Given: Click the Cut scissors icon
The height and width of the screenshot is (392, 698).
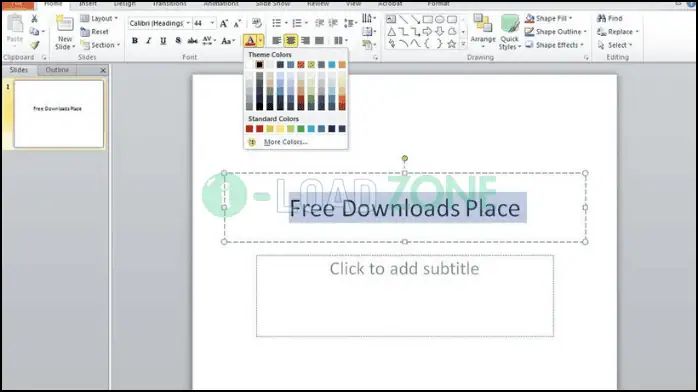Looking at the screenshot, I should 34,19.
